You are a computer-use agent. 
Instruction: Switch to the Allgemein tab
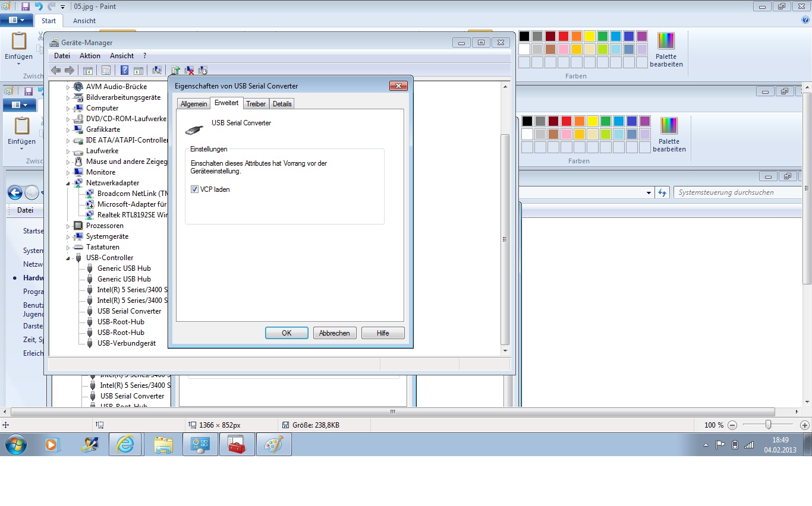coord(194,104)
